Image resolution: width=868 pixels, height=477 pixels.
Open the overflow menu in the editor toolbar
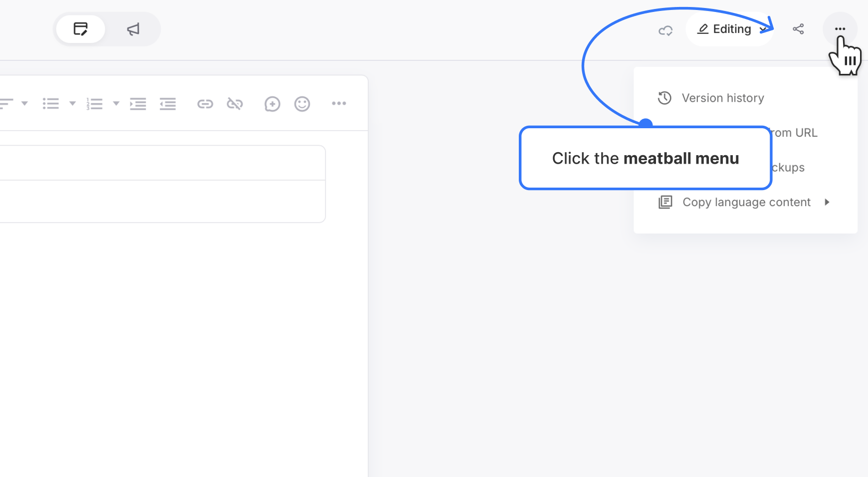[339, 104]
